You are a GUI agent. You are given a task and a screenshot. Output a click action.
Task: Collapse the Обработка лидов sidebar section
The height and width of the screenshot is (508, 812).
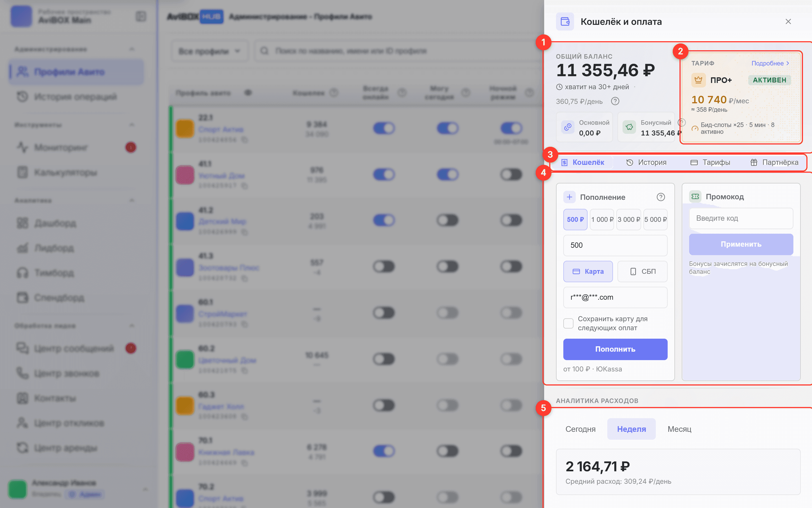pos(132,326)
